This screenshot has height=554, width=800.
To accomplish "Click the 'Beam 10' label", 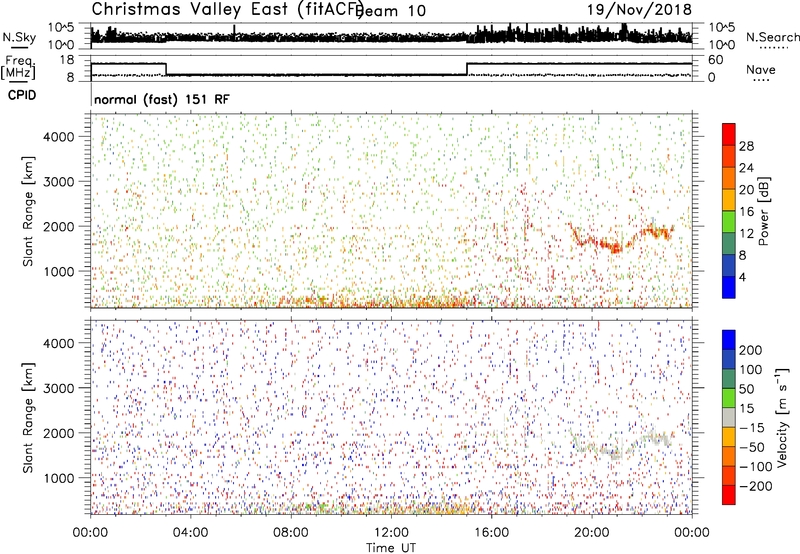I will 391,11.
